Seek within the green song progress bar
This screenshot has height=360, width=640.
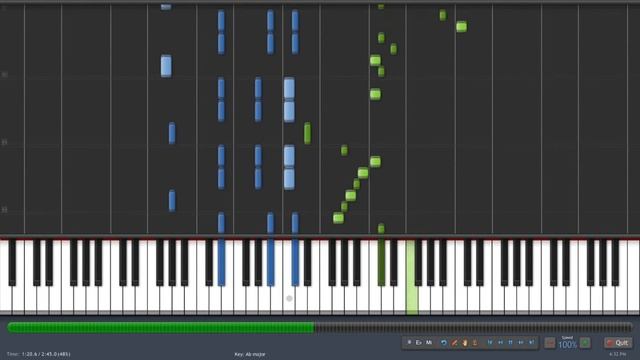[320, 327]
